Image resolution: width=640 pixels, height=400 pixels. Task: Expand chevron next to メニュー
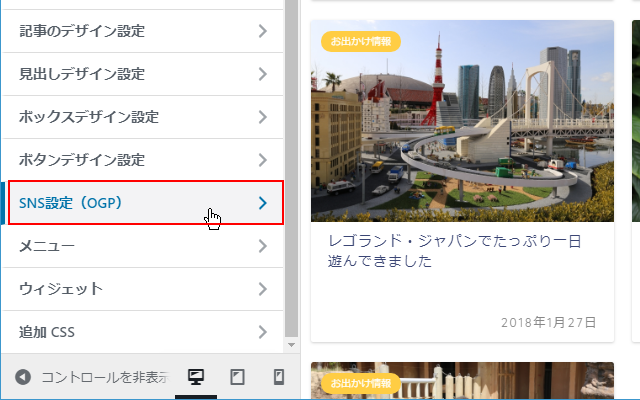tap(263, 246)
